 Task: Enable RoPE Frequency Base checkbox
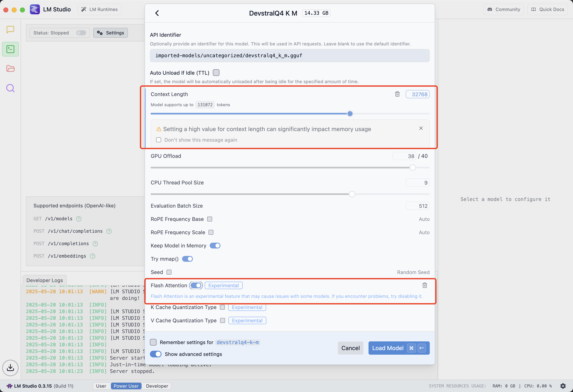(x=209, y=219)
